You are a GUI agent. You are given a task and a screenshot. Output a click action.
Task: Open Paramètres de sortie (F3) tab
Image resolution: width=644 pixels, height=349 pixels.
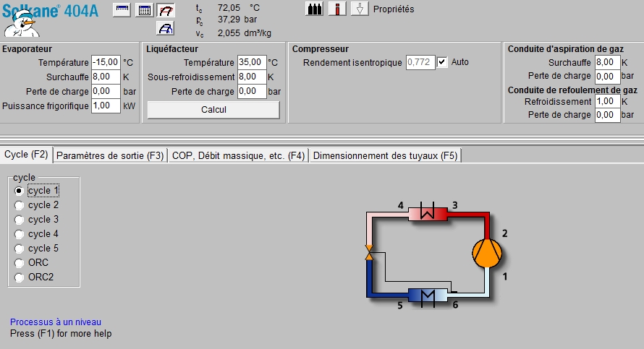(110, 156)
